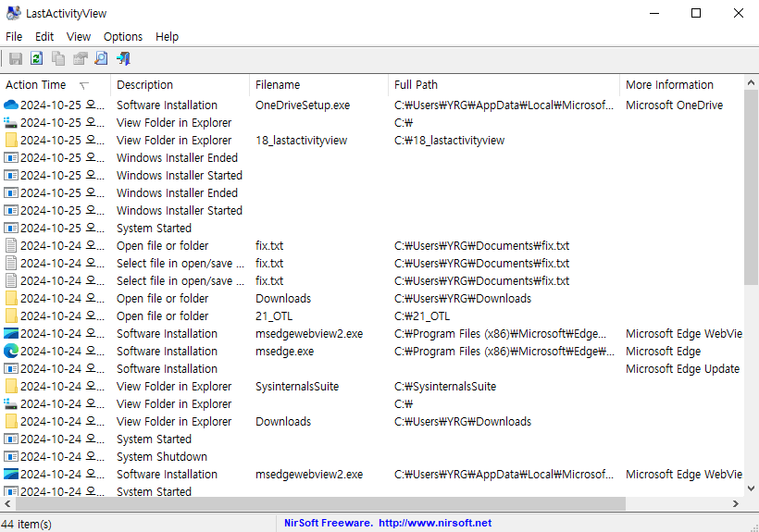Click the horizontal scrollbar right arrow
759x532 pixels.
pyautogui.click(x=736, y=503)
